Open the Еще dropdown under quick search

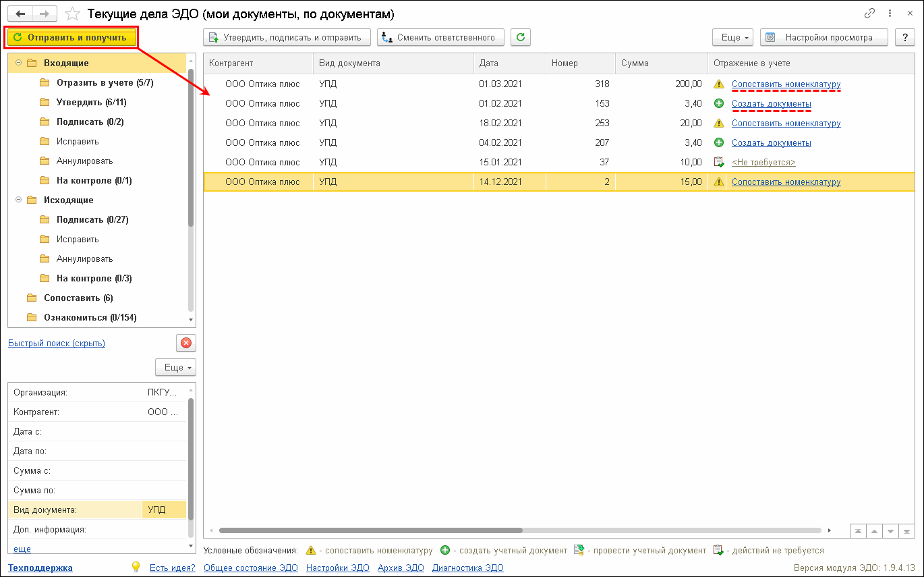(175, 368)
